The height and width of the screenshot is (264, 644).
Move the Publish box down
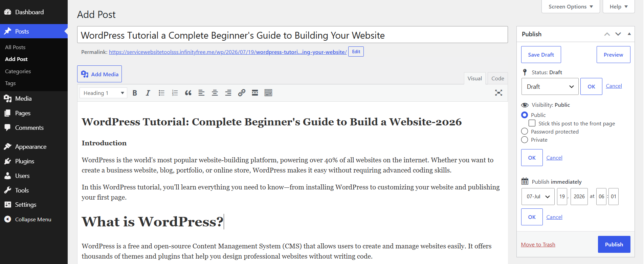point(618,34)
